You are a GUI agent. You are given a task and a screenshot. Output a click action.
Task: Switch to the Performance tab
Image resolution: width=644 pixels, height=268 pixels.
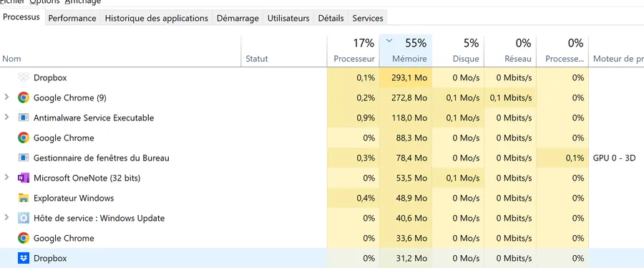tap(72, 18)
